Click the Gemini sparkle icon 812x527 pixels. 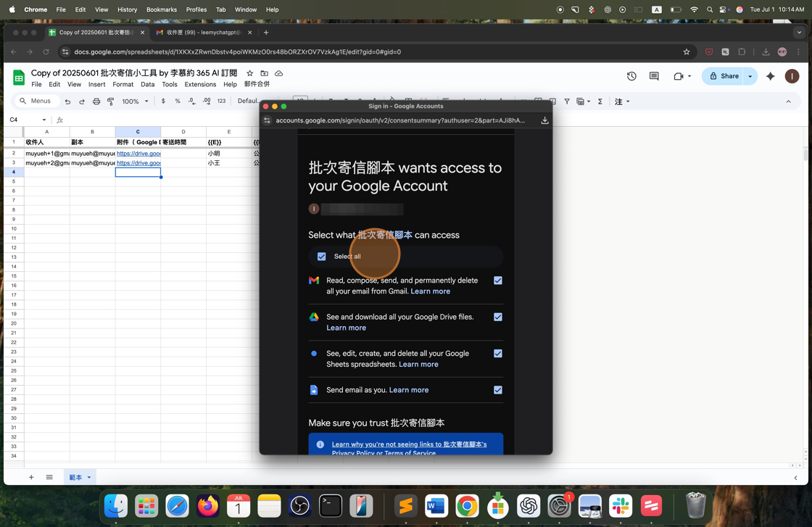point(770,76)
